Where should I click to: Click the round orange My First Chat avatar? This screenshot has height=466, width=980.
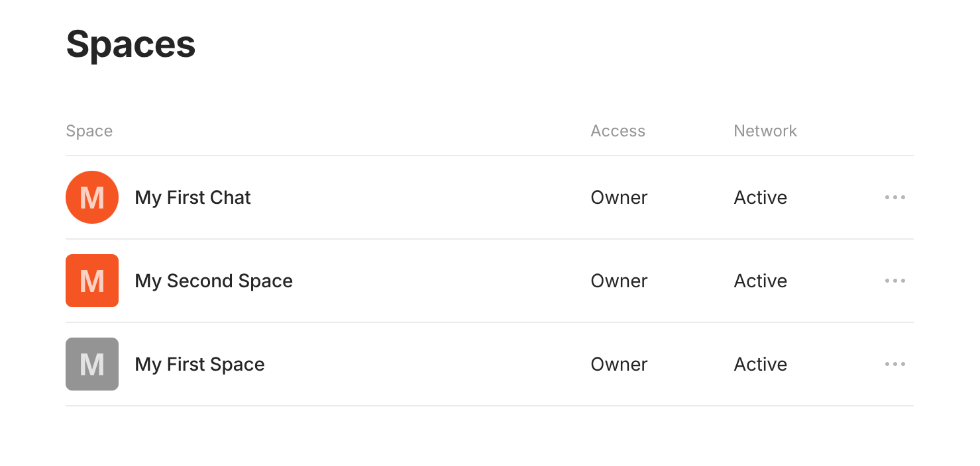pyautogui.click(x=92, y=197)
